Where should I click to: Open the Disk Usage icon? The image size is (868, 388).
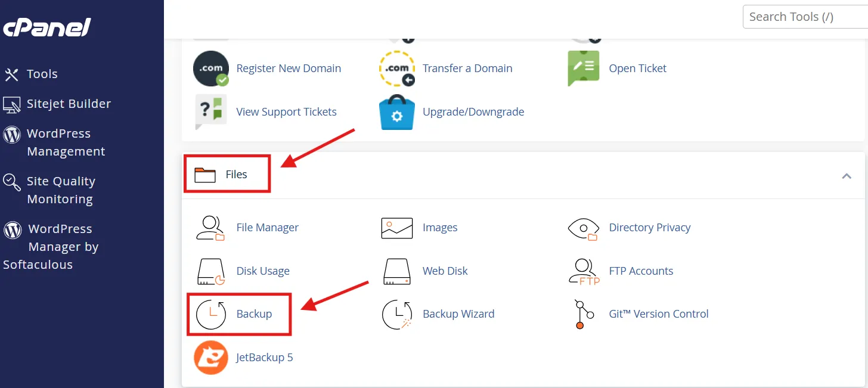coord(210,271)
